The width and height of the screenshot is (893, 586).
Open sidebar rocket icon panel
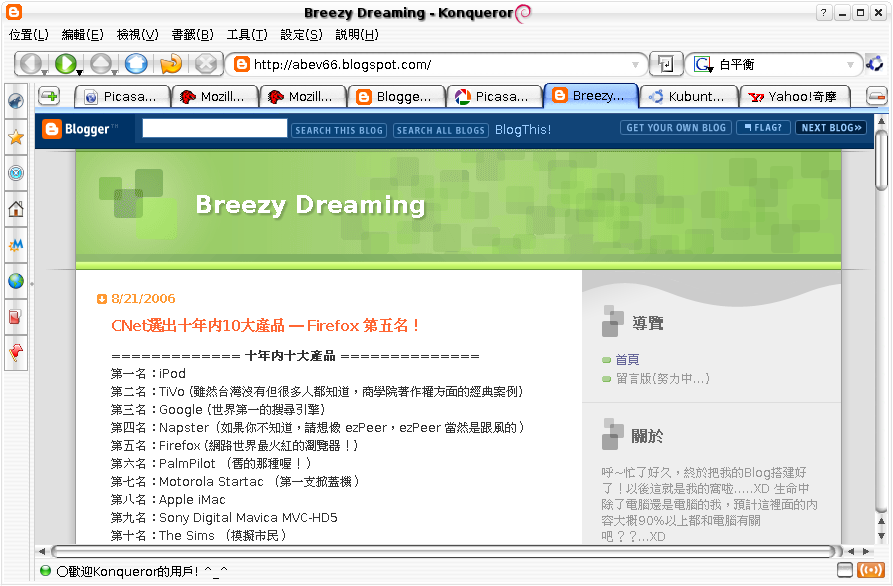point(16,101)
